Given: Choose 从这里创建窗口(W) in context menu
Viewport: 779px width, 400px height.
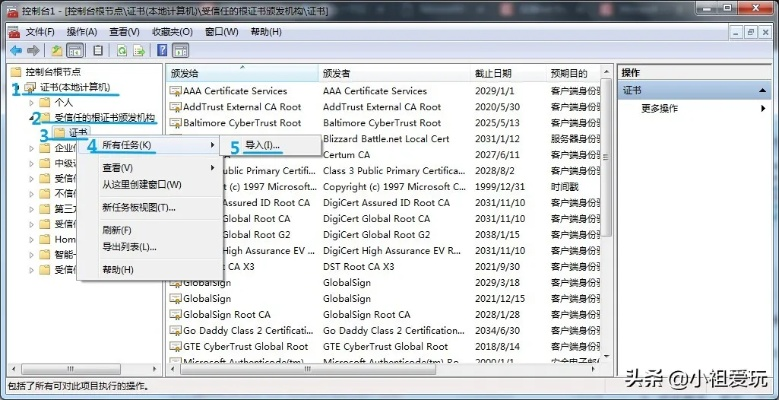Looking at the screenshot, I should tap(150, 185).
